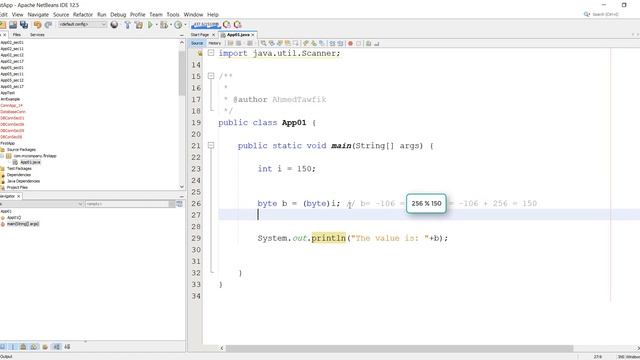
Task: Switch to the Start Page tab
Action: tap(200, 35)
